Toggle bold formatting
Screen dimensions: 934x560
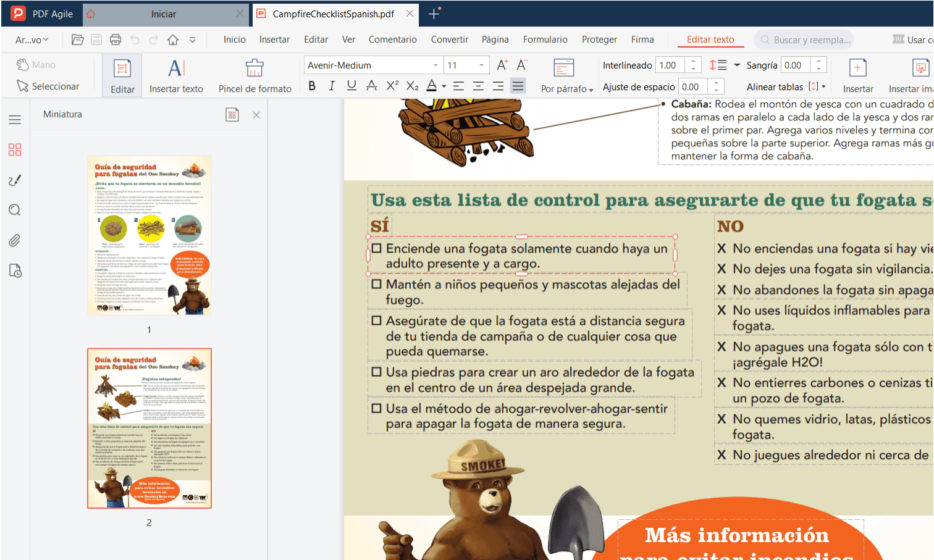(312, 86)
